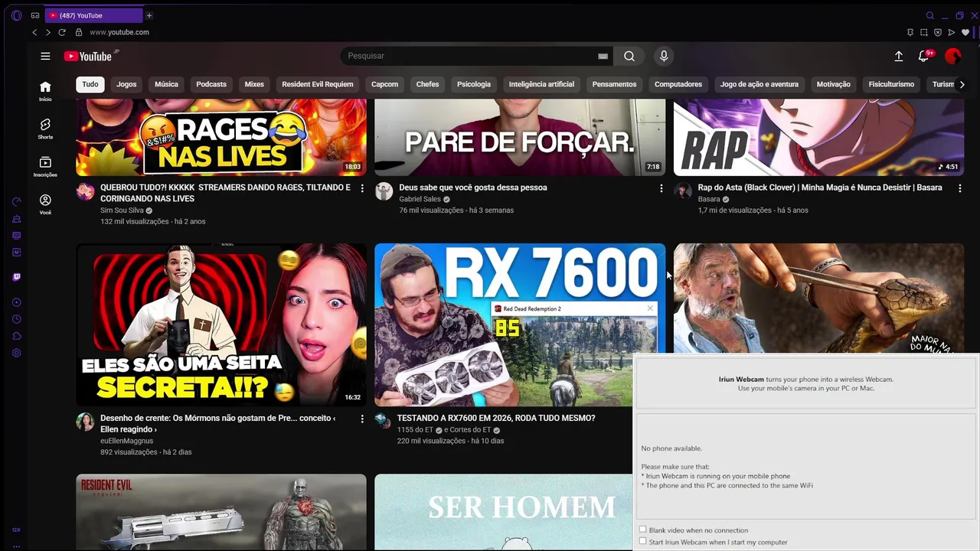Click the magnifier search button
This screenshot has width=980, height=551.
pos(629,56)
